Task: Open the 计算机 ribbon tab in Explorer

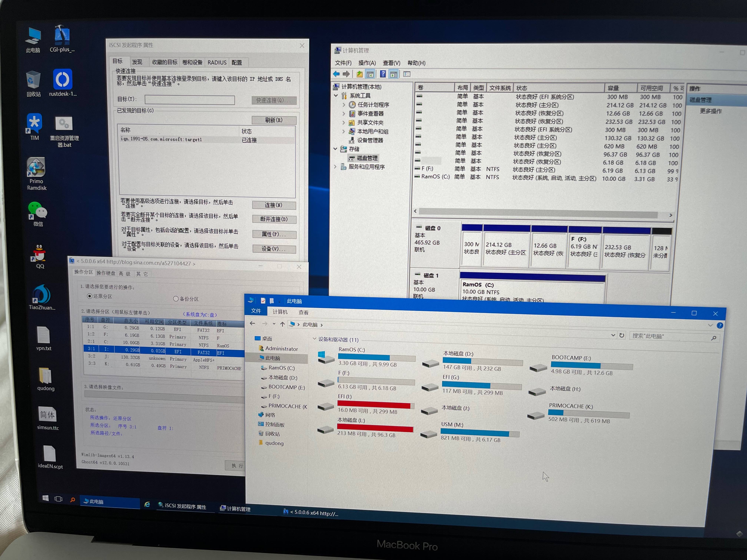Action: [x=280, y=311]
